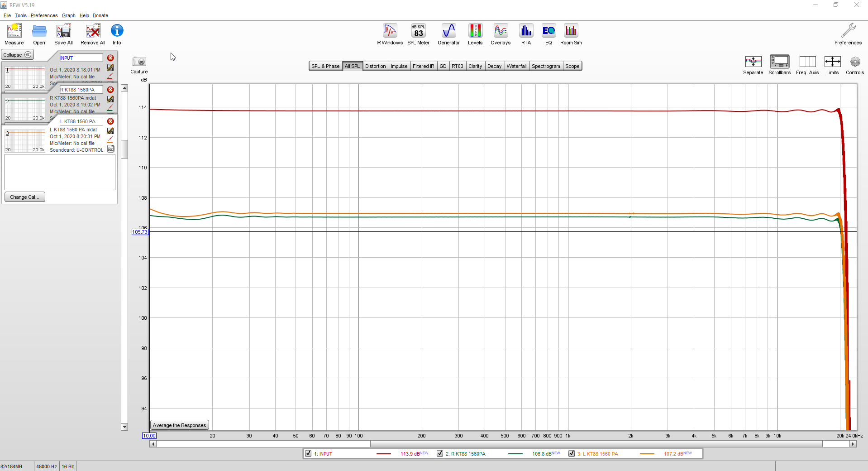Open the Measure tool
Screen dimensions: 868x471
[x=14, y=34]
